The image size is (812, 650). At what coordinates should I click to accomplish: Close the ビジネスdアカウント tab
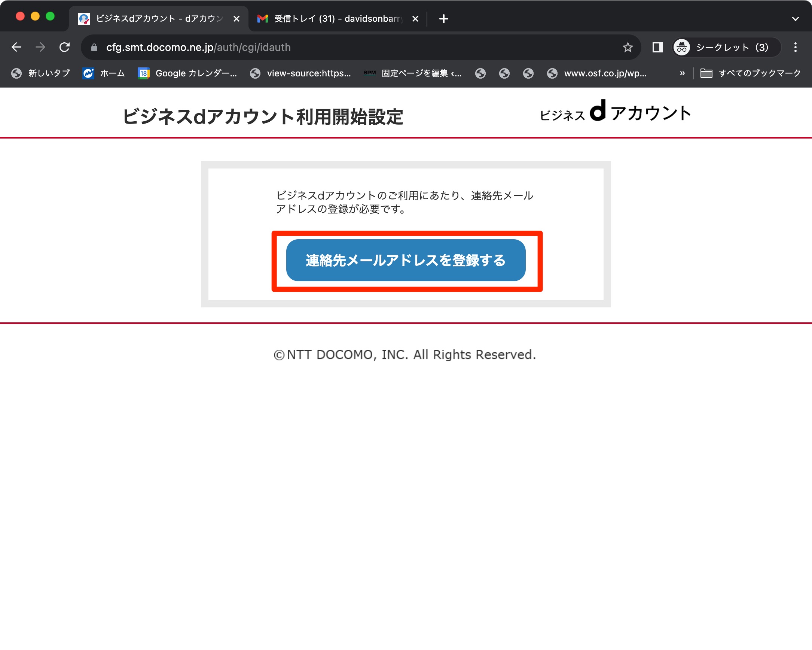[236, 18]
